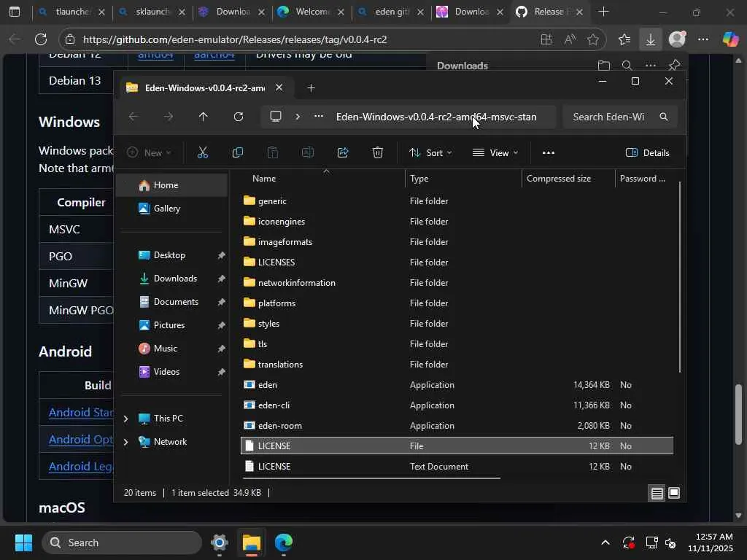Screen dimensions: 747x560
Task: Open downloads folder icon in Downloads panel
Action: (603, 65)
